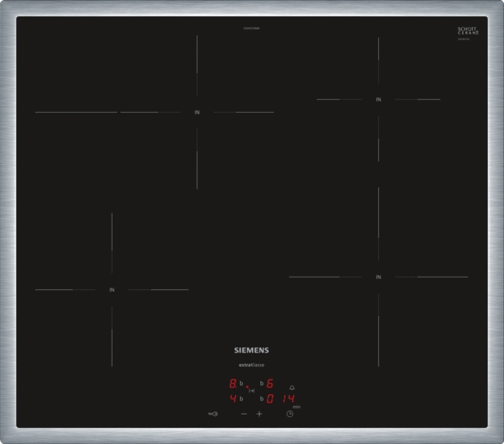Click the SCHOTT CERAN logo

[x=468, y=31]
